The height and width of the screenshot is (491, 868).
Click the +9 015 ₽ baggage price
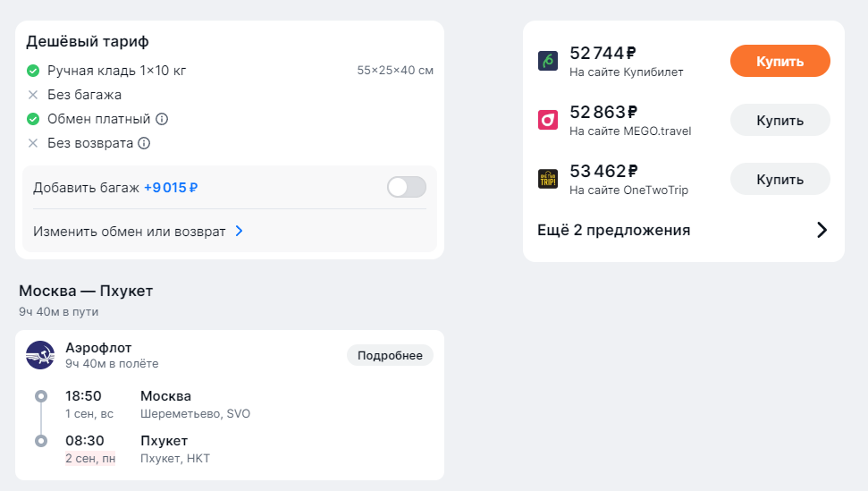(x=171, y=188)
